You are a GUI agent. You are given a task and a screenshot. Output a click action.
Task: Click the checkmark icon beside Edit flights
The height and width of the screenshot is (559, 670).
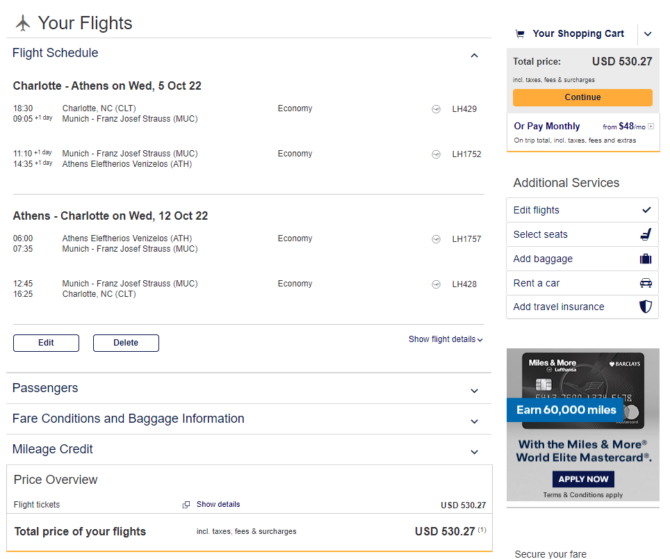pyautogui.click(x=646, y=210)
